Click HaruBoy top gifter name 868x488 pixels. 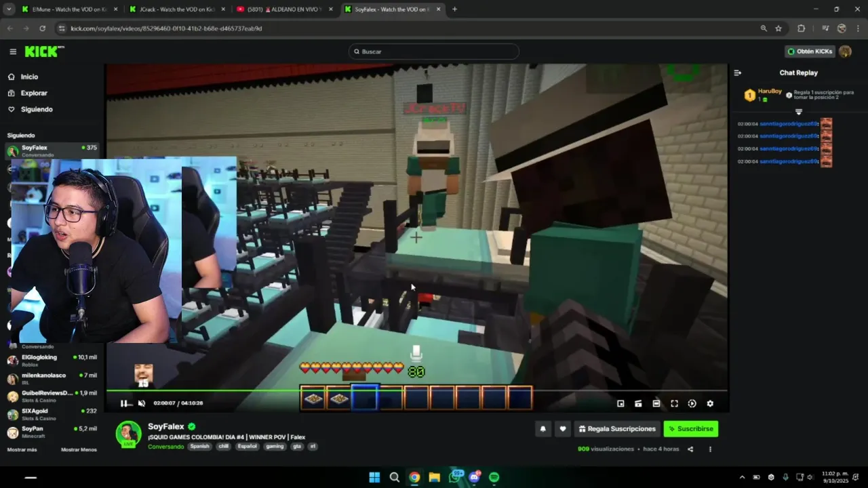point(770,91)
